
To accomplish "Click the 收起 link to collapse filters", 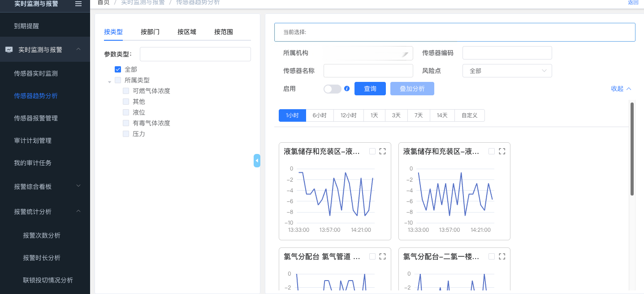I will (x=621, y=89).
